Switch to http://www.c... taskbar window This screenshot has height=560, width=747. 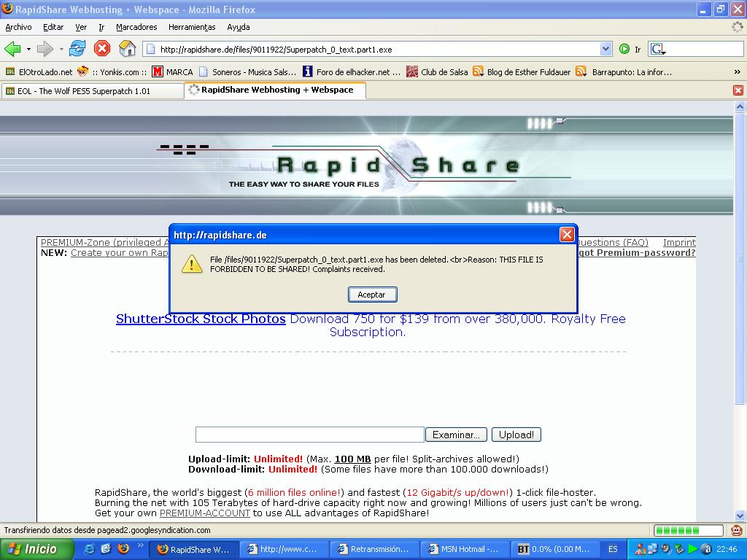coord(284,550)
